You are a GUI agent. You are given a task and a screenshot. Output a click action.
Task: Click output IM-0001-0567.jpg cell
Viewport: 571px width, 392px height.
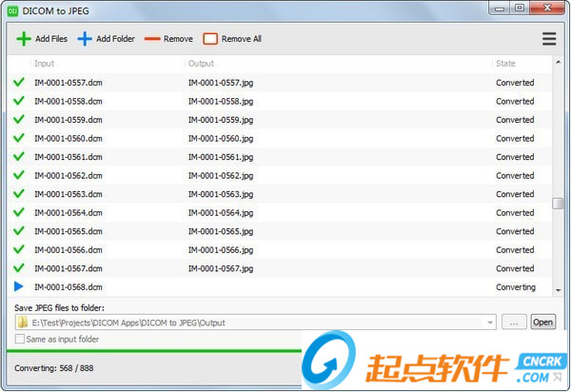coord(221,268)
